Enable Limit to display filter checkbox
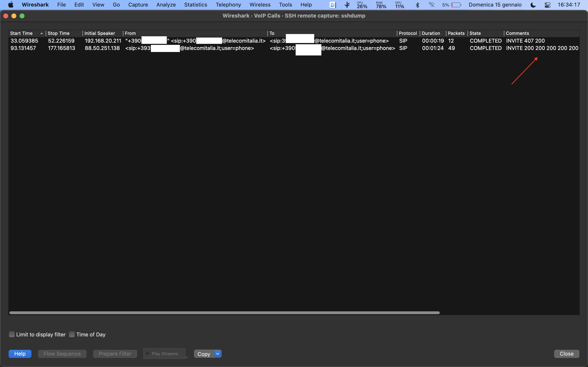 click(12, 334)
